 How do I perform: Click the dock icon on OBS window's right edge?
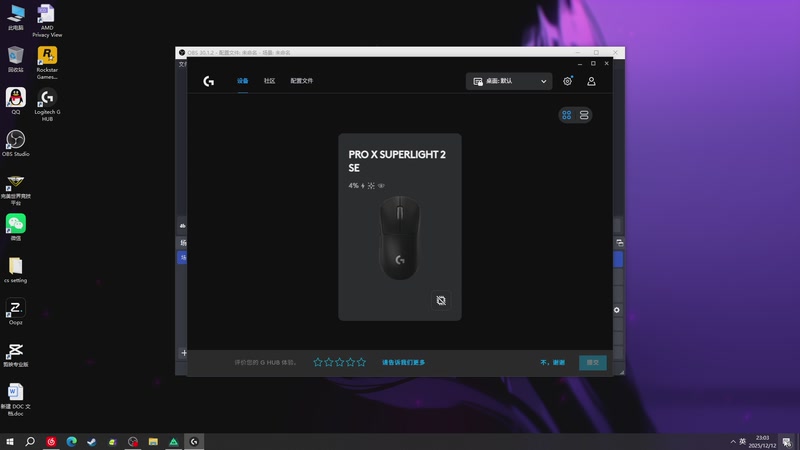point(619,243)
